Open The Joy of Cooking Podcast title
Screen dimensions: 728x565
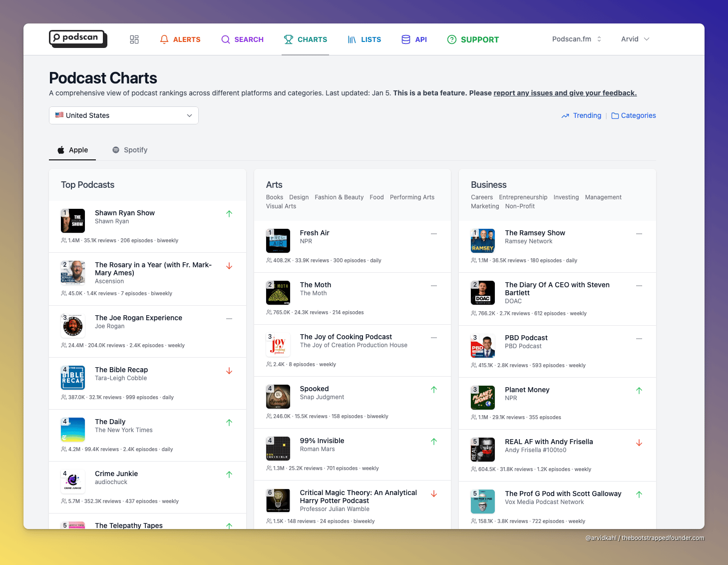click(346, 337)
